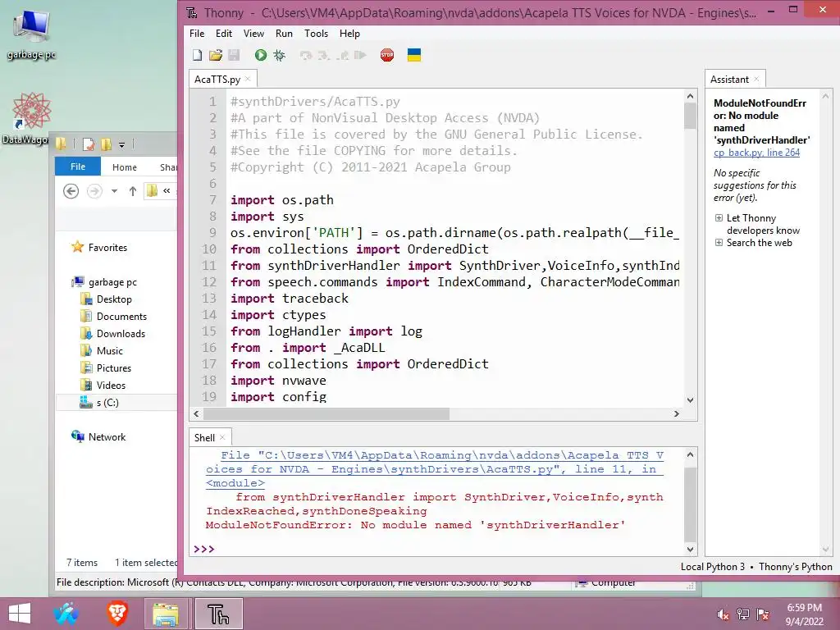Open the Tools menu in Thonny
The image size is (840, 630).
pos(316,33)
